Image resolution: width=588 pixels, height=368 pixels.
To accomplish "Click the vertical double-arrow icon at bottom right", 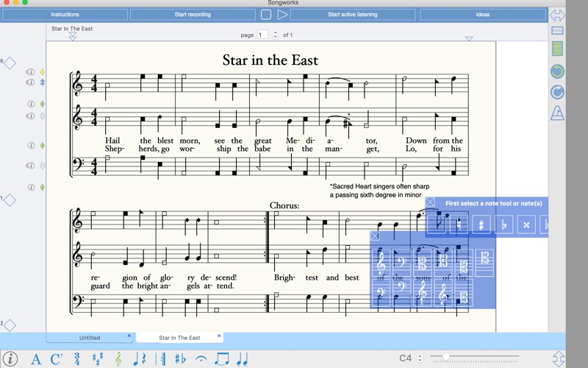I will tap(559, 358).
